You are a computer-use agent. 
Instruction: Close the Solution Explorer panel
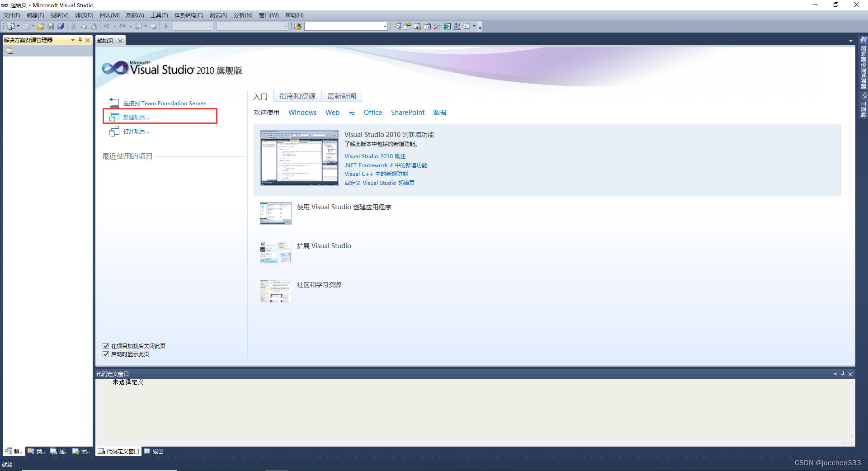[x=88, y=40]
